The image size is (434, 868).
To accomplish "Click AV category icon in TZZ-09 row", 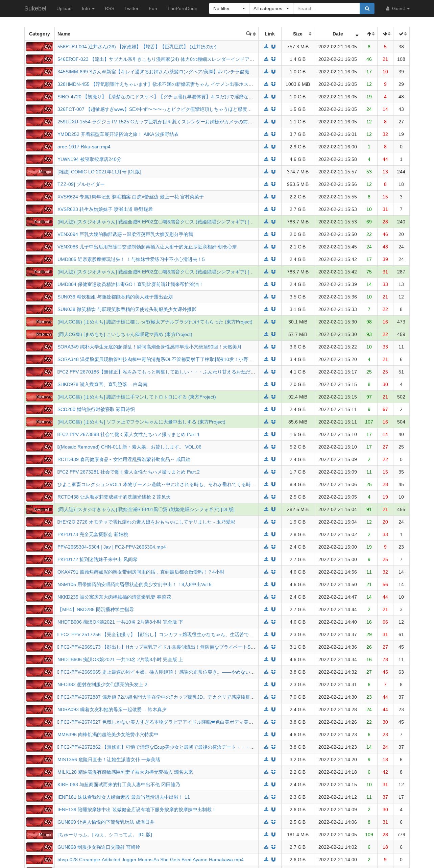I will point(40,184).
